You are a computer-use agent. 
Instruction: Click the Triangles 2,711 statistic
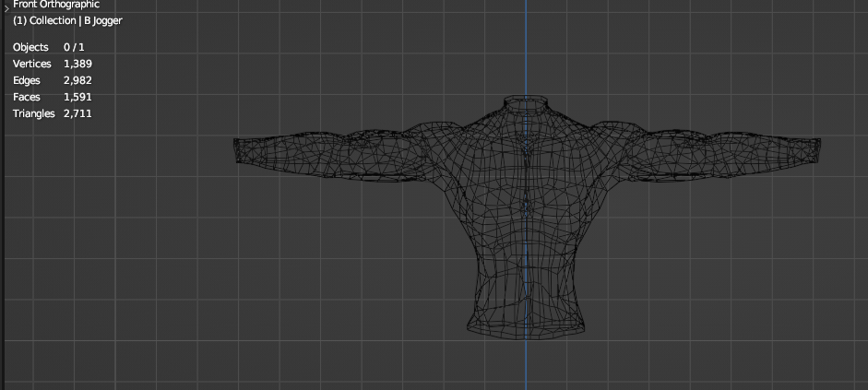[x=53, y=113]
